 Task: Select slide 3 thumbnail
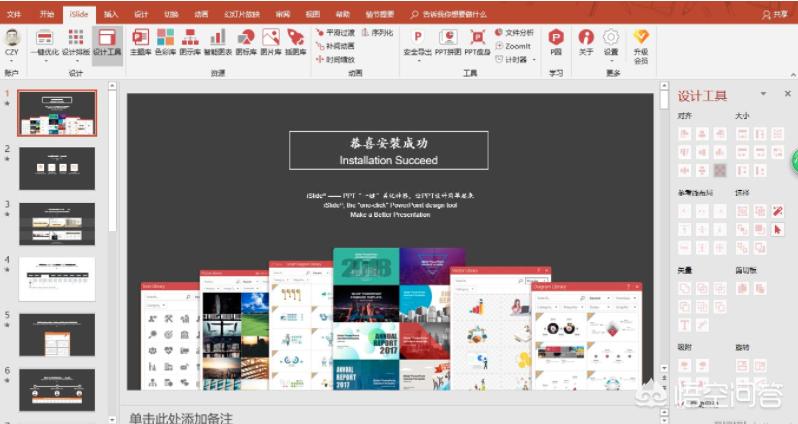point(57,224)
